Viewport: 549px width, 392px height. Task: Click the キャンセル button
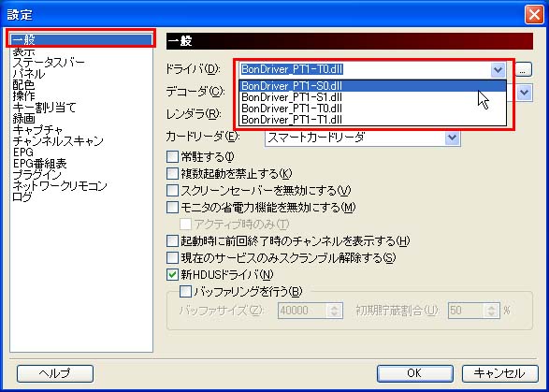[x=499, y=373]
